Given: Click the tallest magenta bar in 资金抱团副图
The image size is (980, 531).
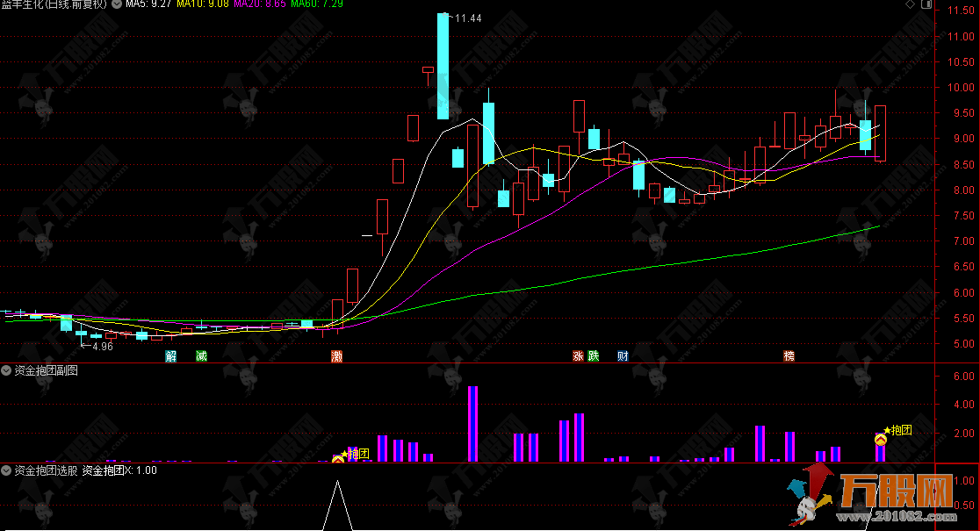Looking at the screenshot, I should pos(472,424).
